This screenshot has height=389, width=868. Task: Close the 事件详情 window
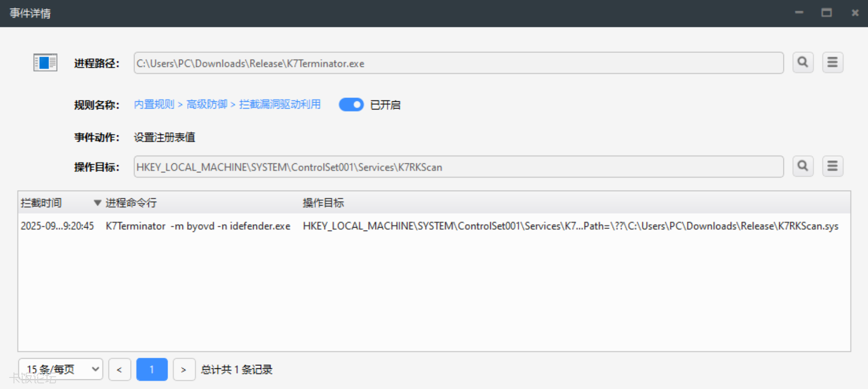coord(855,13)
